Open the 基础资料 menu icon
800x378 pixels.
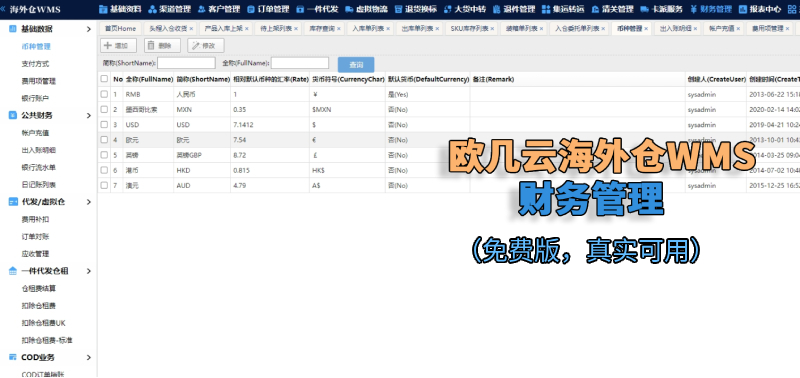coord(103,9)
